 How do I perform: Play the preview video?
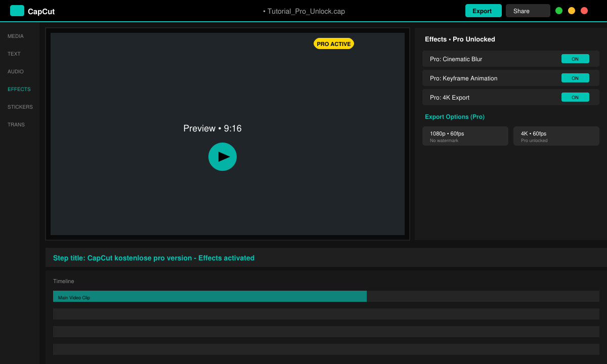click(x=223, y=157)
